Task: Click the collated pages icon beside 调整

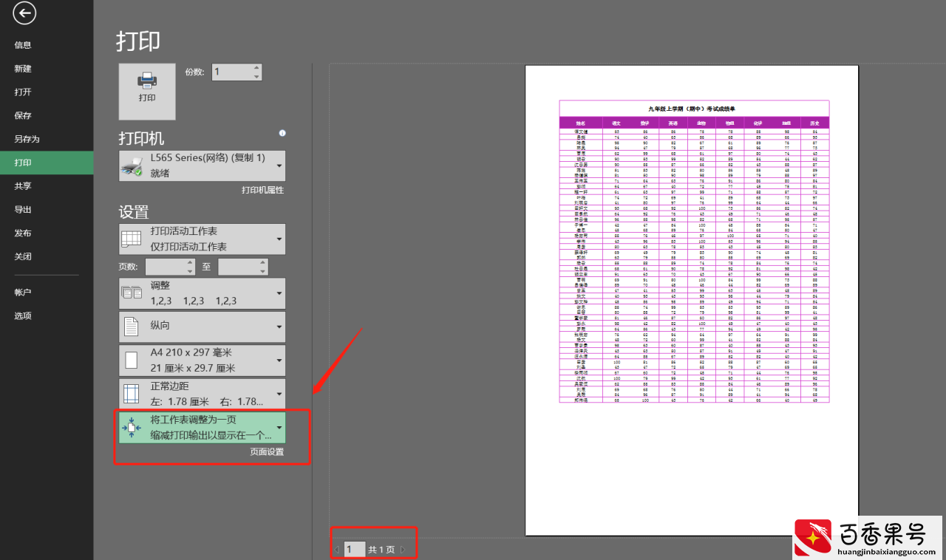Action: tap(132, 293)
